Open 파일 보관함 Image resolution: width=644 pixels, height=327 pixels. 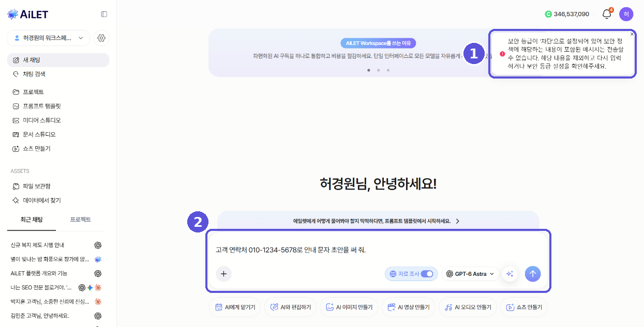[58, 186]
